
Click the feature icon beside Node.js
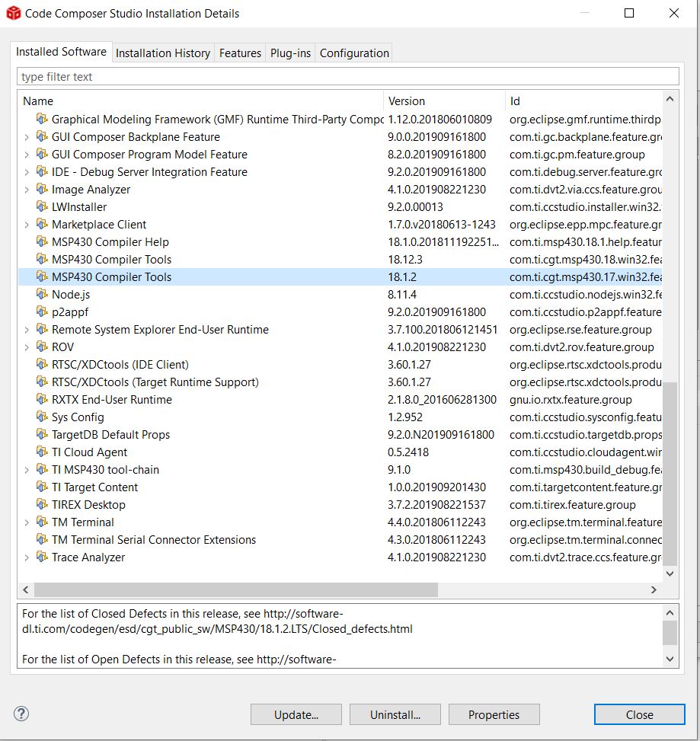(42, 294)
